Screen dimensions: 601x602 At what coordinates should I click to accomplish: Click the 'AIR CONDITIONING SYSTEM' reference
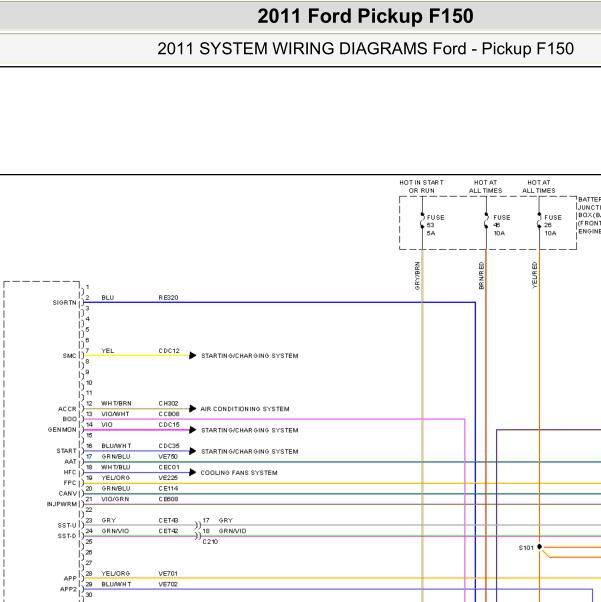click(x=245, y=409)
